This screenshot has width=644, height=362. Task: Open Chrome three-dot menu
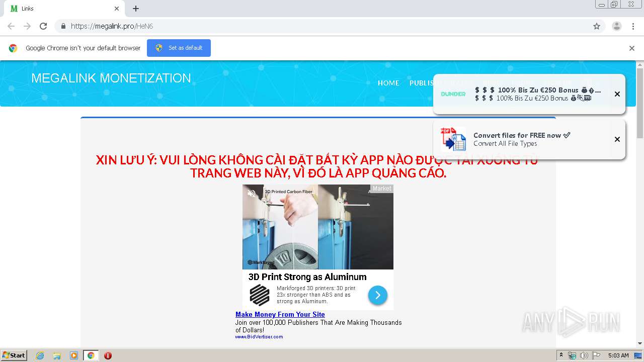click(633, 26)
